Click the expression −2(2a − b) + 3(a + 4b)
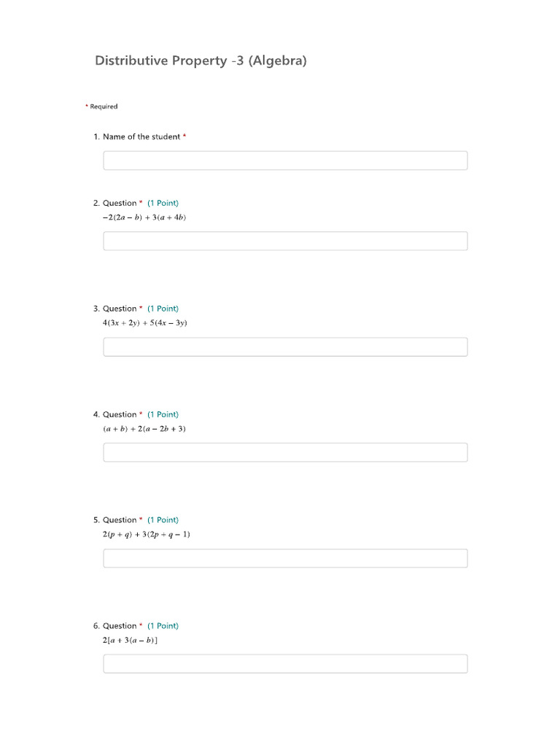This screenshot has width=560, height=747. (x=144, y=217)
